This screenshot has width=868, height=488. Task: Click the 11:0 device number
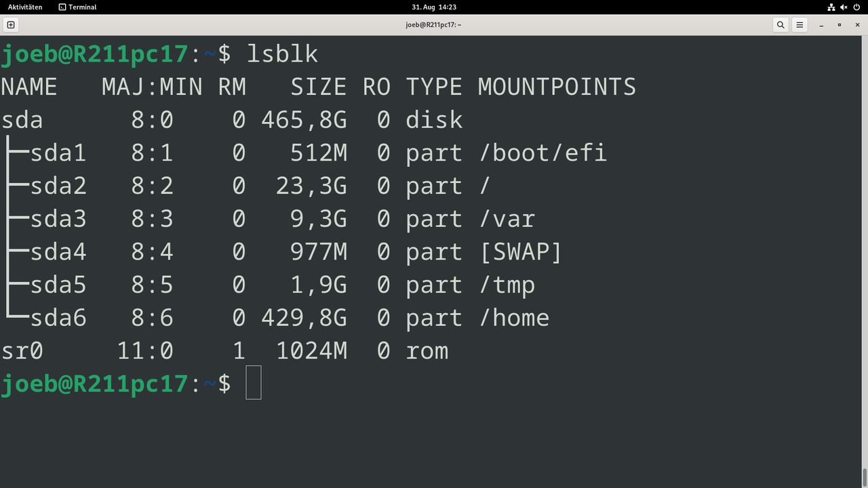pyautogui.click(x=145, y=351)
